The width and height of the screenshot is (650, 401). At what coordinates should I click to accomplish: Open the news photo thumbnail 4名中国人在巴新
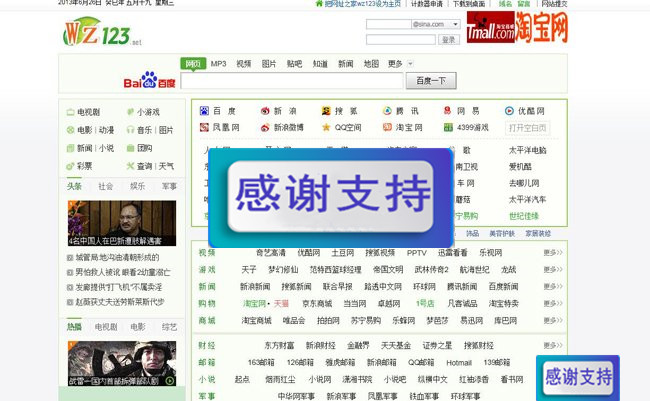click(122, 223)
